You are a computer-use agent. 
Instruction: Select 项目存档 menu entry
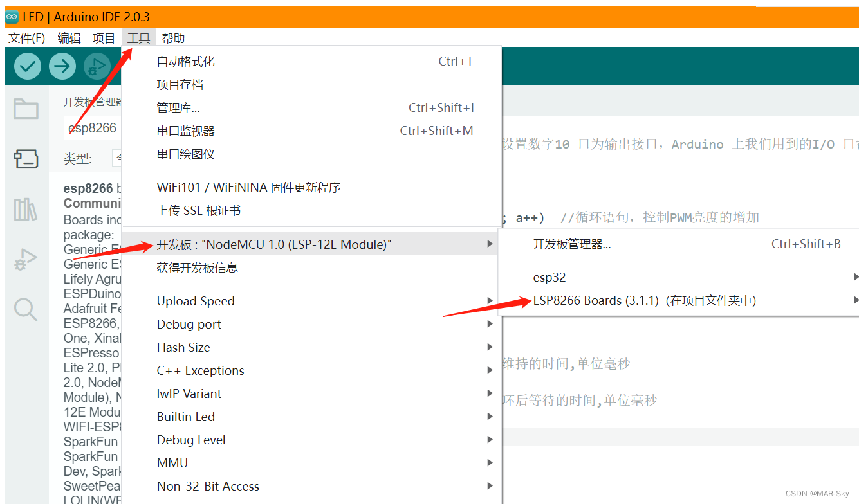311,85
